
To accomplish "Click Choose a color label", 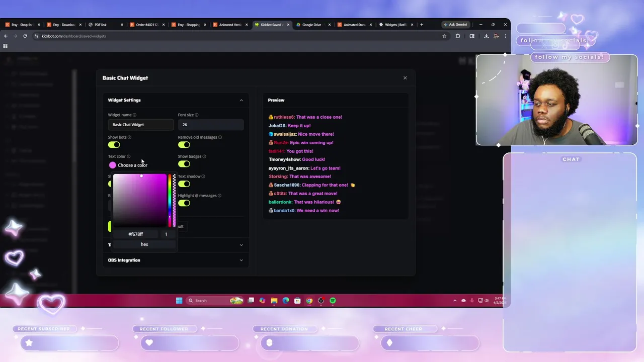I will (x=132, y=165).
